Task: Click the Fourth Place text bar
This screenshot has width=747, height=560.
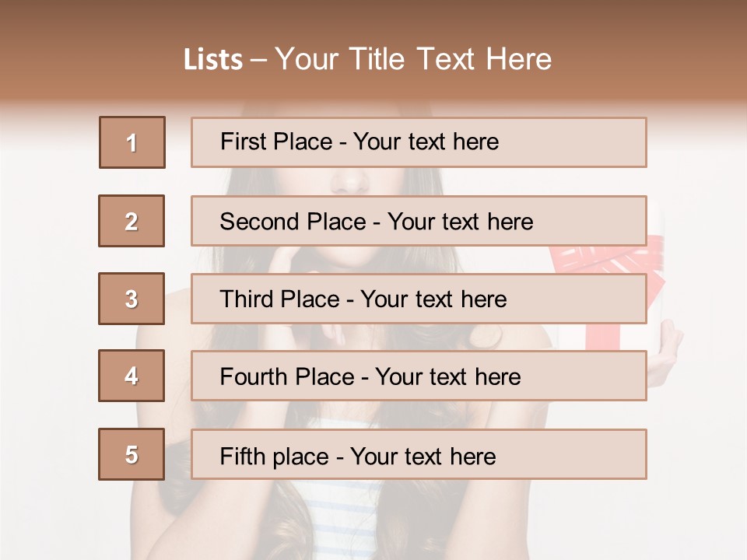Action: coord(419,376)
